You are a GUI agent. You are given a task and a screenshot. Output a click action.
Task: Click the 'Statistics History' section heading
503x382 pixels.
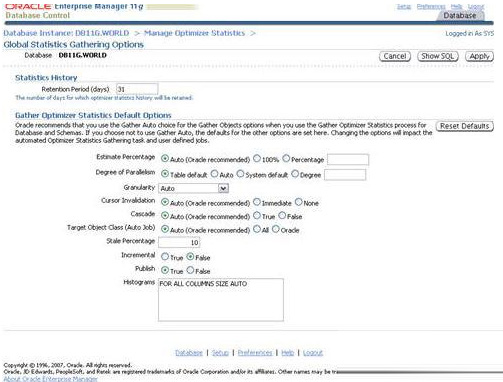click(x=46, y=78)
